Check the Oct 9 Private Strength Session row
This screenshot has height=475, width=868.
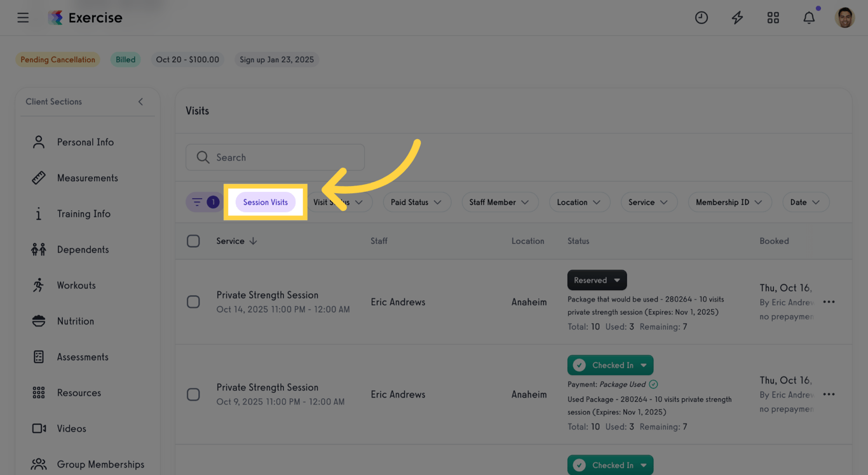click(x=193, y=394)
